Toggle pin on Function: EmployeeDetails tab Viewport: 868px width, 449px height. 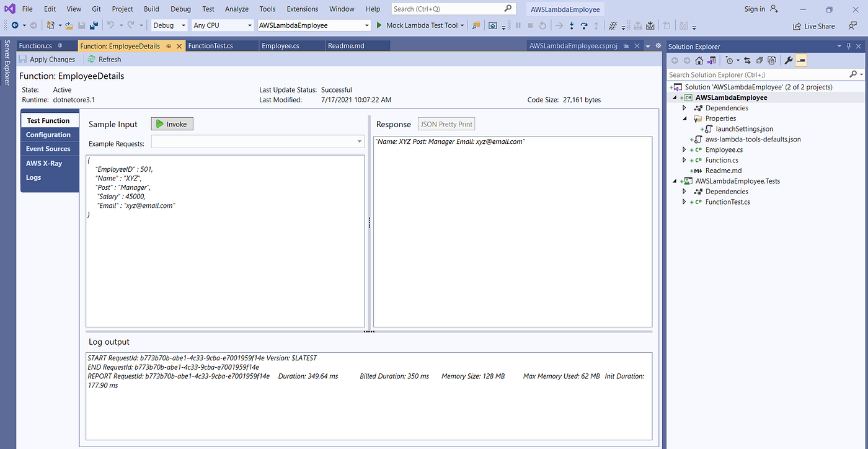tap(169, 46)
